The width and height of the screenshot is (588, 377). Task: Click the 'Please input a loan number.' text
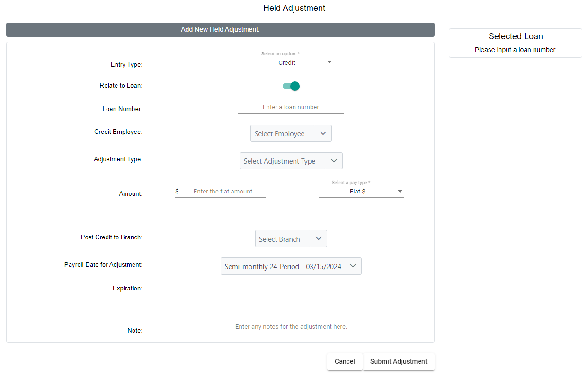click(516, 50)
